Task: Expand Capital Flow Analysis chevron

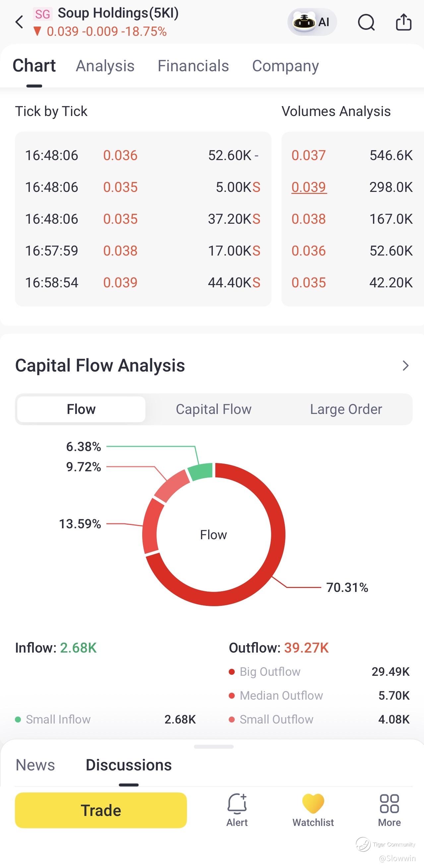Action: tap(405, 366)
